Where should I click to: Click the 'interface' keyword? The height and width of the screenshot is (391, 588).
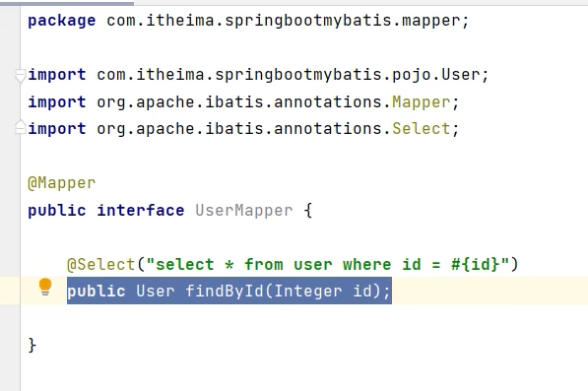[141, 210]
